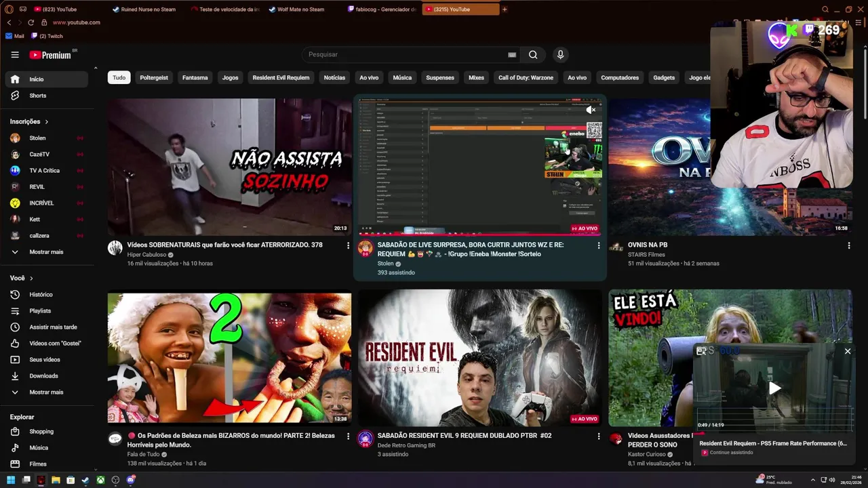Open Shorts from the sidebar
This screenshot has width=868, height=488.
coord(46,96)
